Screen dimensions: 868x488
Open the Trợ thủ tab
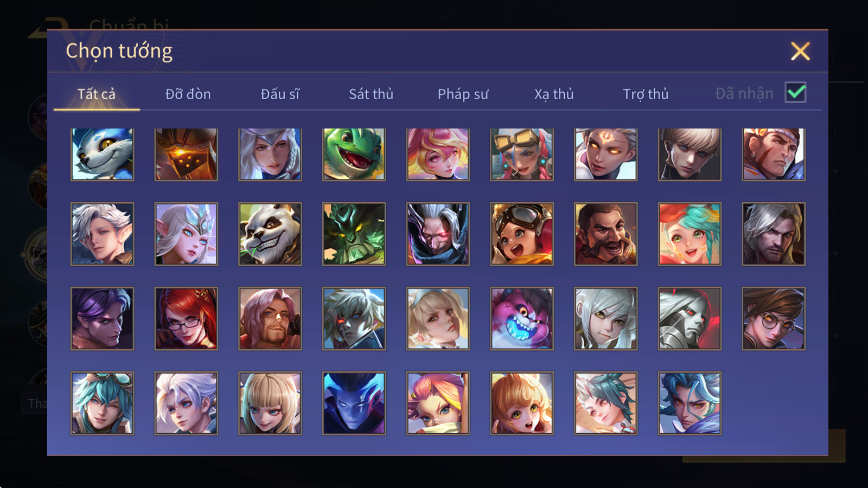(646, 94)
